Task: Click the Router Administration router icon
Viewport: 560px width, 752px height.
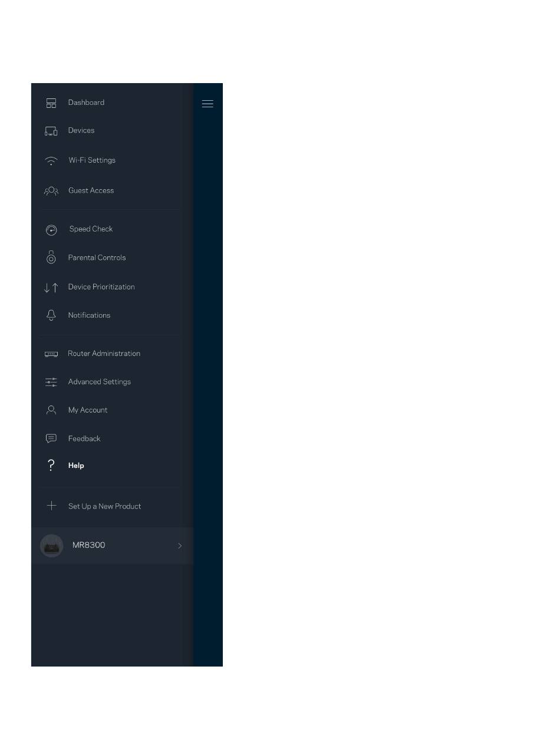Action: (51, 354)
